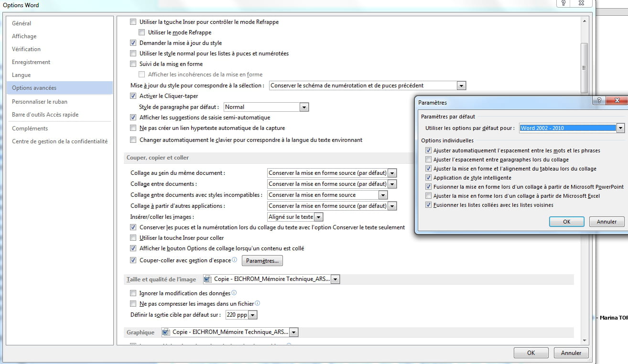
Task: Tick Utiliser la touche Inser pour coller
Action: (x=133, y=238)
